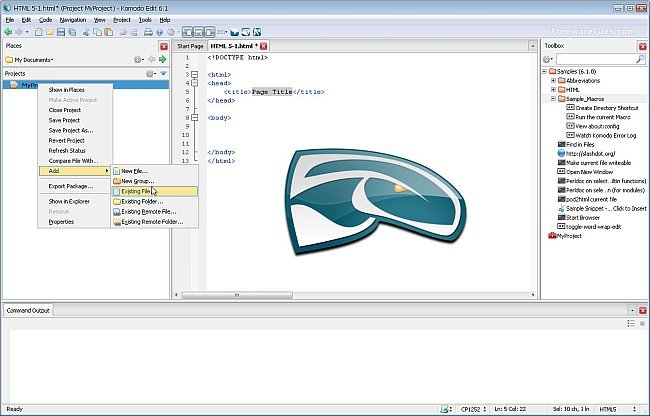Screen dimensions: 650x416
Task: Toggle the left pane visibility button
Action: pyautogui.click(x=188, y=32)
